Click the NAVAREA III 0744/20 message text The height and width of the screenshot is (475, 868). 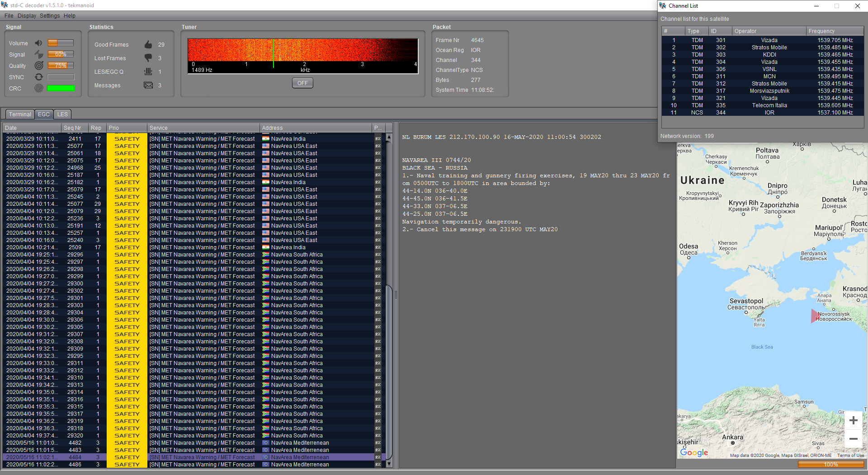tap(436, 160)
